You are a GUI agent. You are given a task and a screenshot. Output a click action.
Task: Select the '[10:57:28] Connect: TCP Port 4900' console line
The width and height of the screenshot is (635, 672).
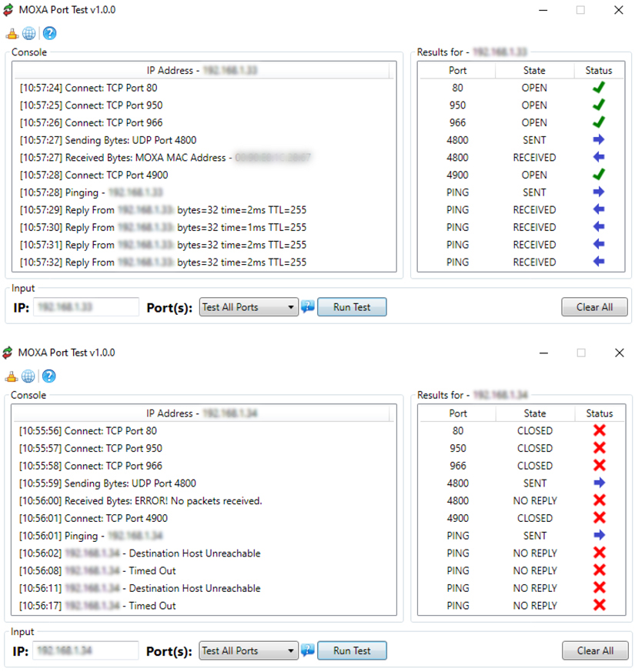[x=94, y=175]
